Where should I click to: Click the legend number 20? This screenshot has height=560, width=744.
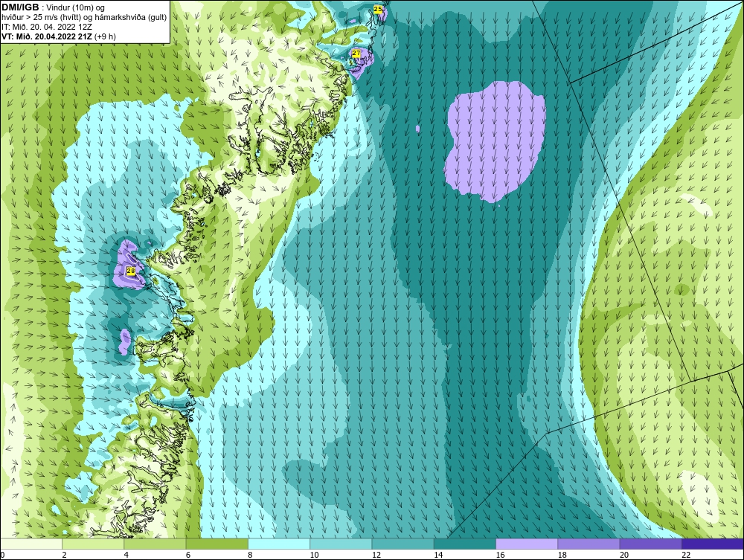click(x=624, y=556)
